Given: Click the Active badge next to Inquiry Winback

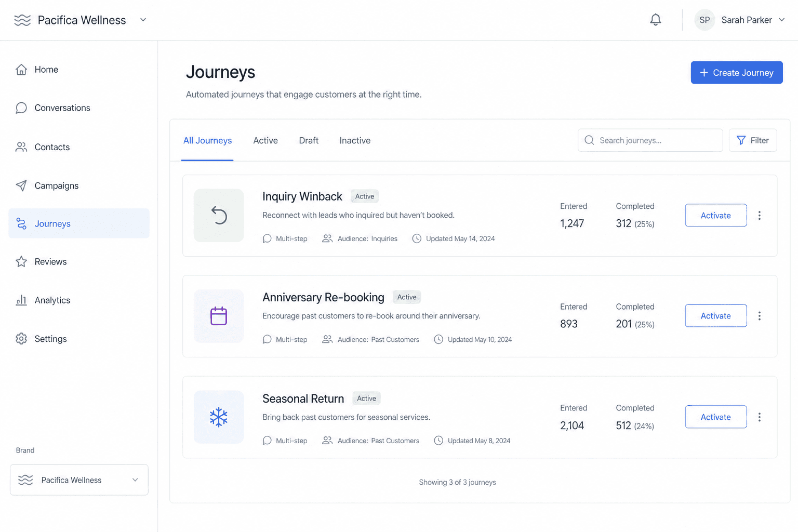Looking at the screenshot, I should click(365, 196).
